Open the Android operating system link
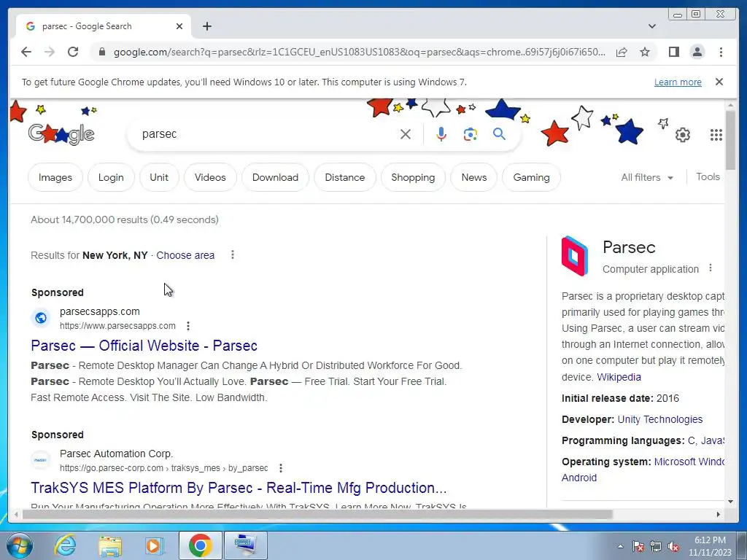This screenshot has height=560, width=747. pos(578,478)
